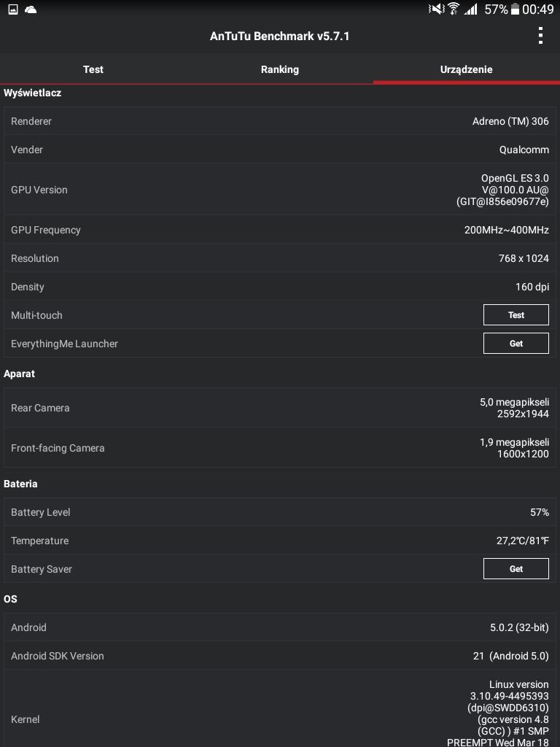Select the Android SDK Version row

coord(280,656)
